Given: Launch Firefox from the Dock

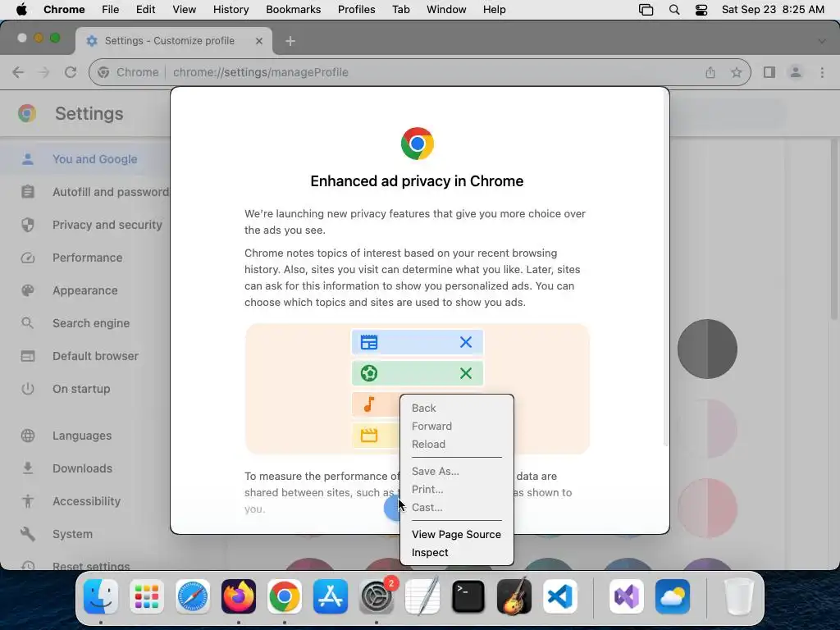Looking at the screenshot, I should [x=239, y=596].
